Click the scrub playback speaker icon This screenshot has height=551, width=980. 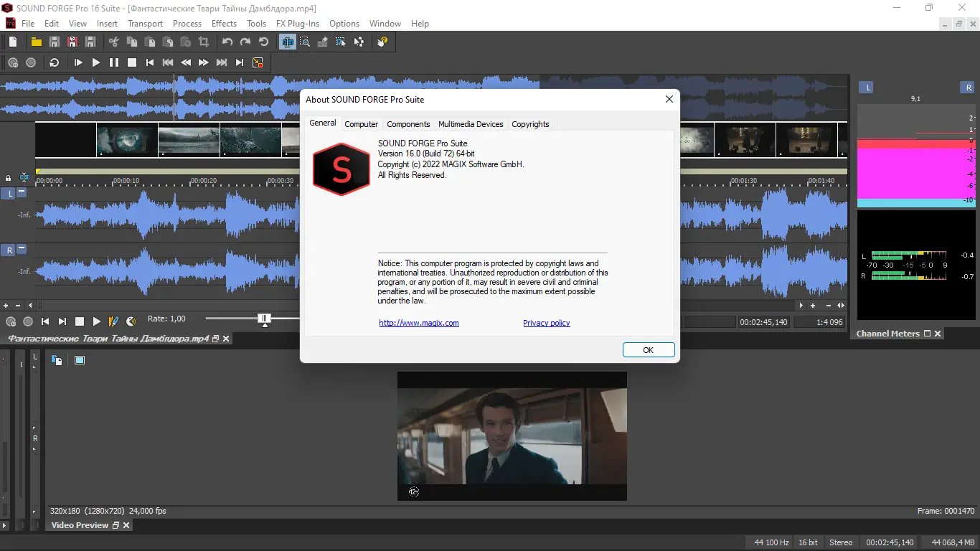click(x=131, y=321)
